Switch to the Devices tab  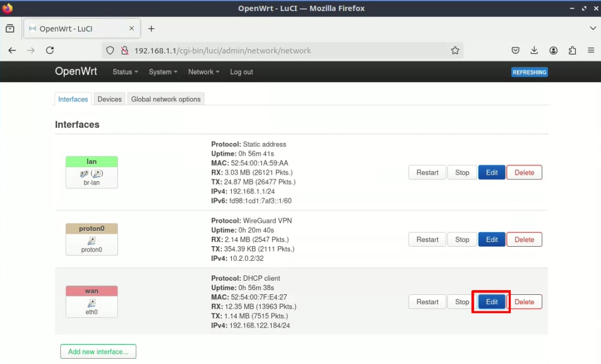pyautogui.click(x=110, y=99)
